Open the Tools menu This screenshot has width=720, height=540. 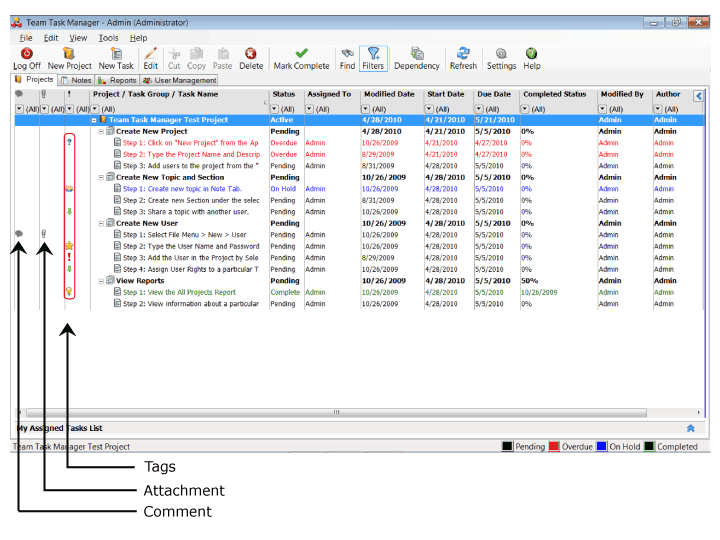coord(108,38)
